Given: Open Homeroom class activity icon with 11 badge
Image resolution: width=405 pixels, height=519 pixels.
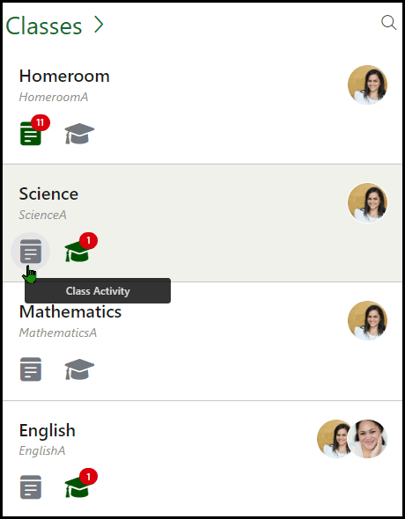Looking at the screenshot, I should pos(31,133).
